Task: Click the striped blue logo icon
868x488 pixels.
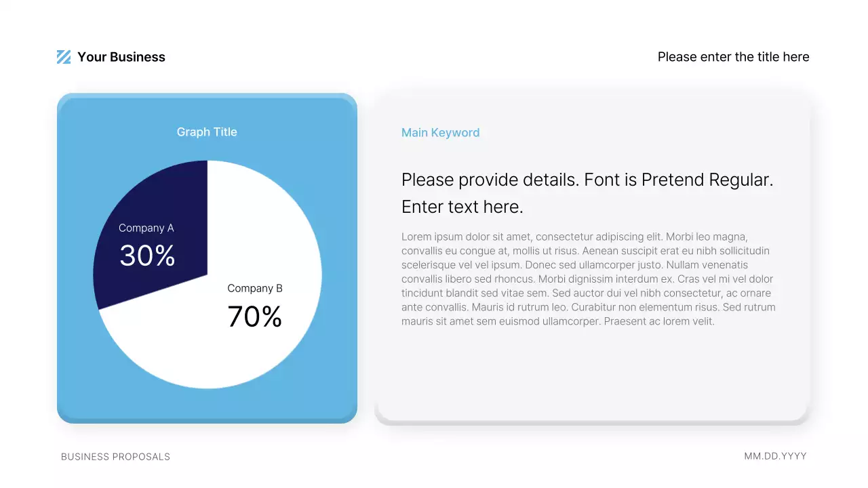Action: (64, 57)
